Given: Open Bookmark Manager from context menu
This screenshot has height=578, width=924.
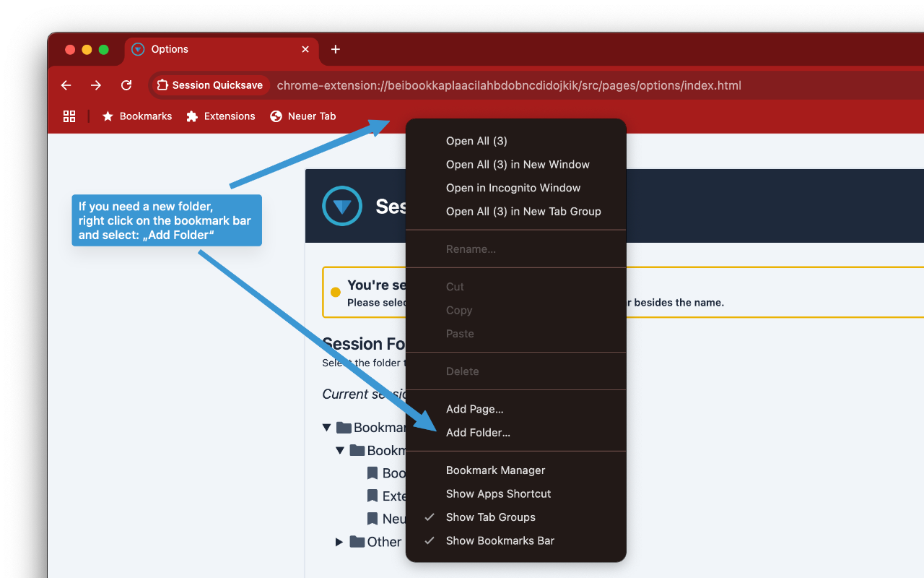Looking at the screenshot, I should tap(495, 470).
